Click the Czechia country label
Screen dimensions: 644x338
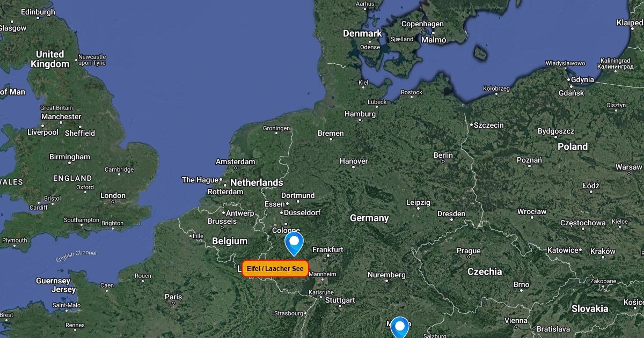click(x=485, y=271)
